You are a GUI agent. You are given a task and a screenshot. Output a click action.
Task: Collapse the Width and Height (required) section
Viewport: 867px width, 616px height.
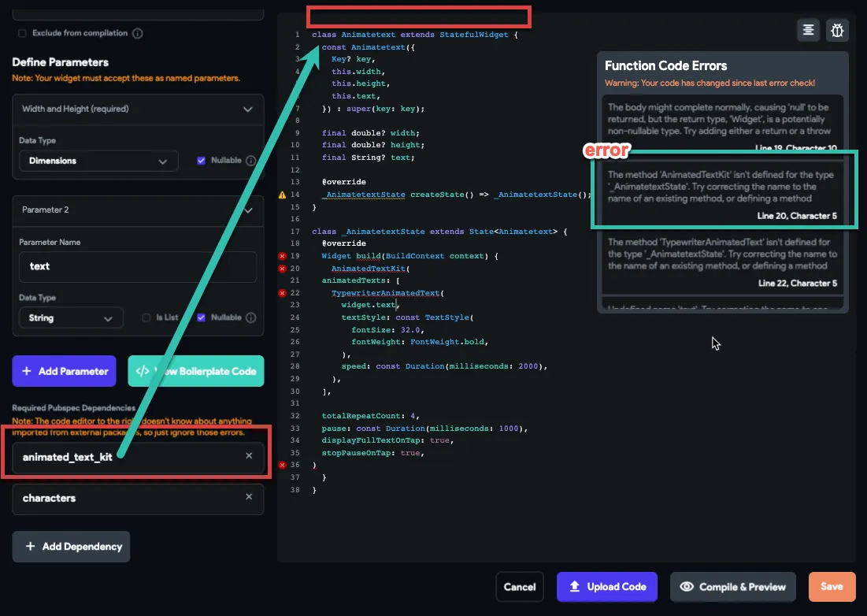(248, 109)
